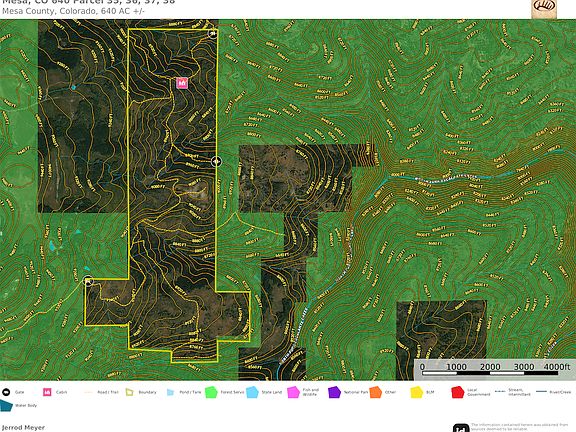Click the teal Water Body legend shape

pos(6,406)
